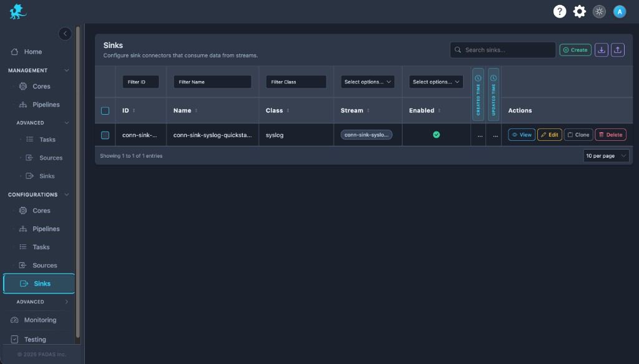Click the Search sinks field

503,50
